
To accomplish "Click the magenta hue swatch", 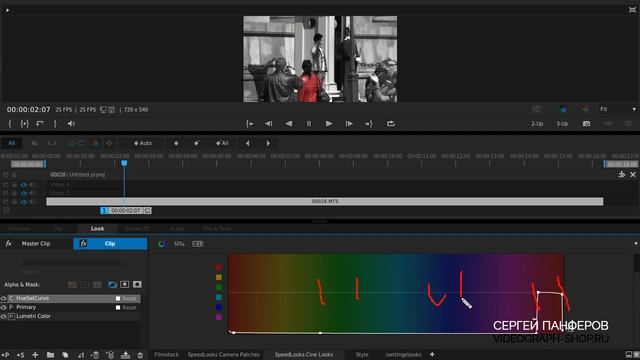I will [x=219, y=317].
